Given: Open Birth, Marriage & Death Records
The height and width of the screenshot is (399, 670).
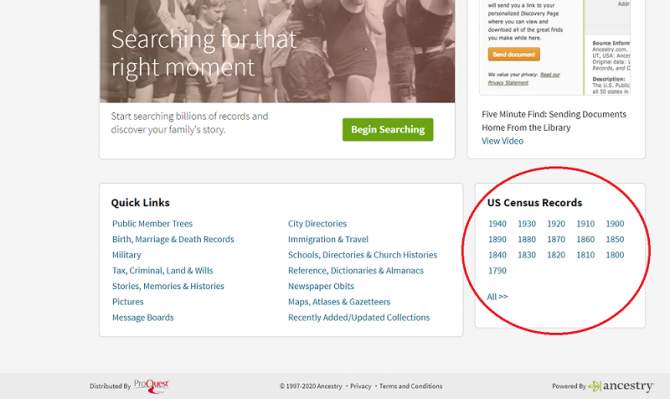Looking at the screenshot, I should click(x=173, y=239).
